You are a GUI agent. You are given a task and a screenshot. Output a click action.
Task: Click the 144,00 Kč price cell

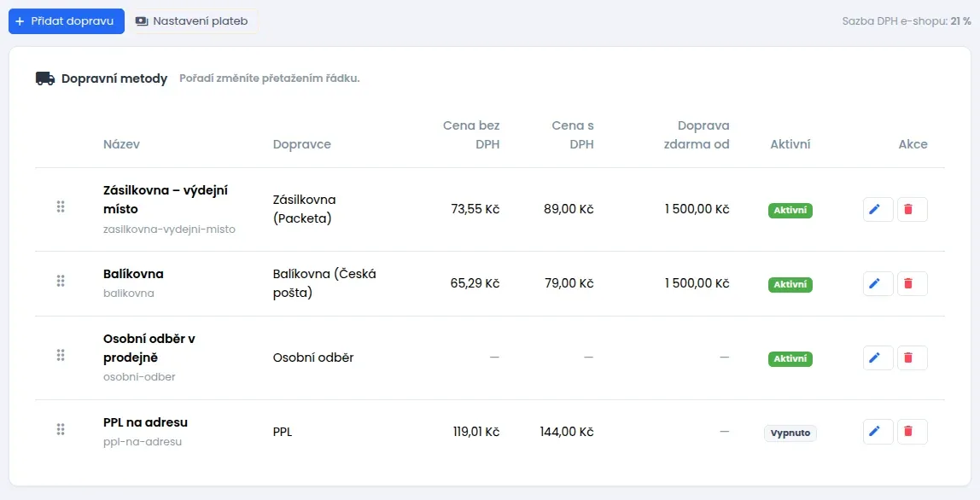pyautogui.click(x=567, y=432)
